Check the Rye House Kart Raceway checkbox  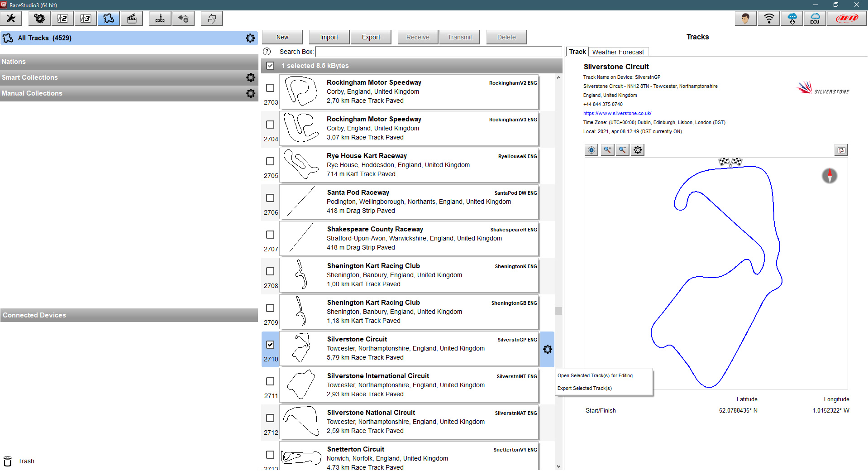point(270,161)
